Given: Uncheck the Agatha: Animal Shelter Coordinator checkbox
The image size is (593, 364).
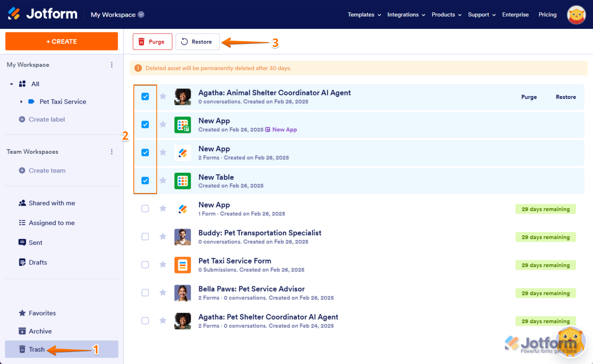Looking at the screenshot, I should point(145,97).
